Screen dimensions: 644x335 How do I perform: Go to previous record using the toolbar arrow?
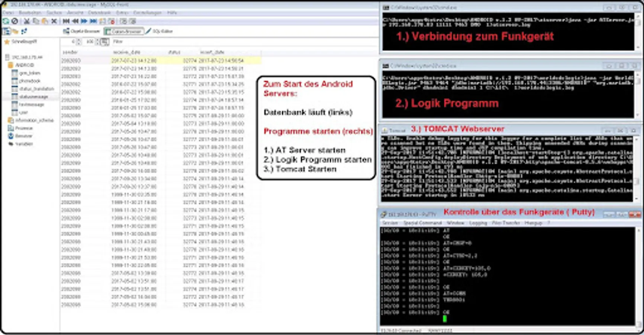point(75,21)
